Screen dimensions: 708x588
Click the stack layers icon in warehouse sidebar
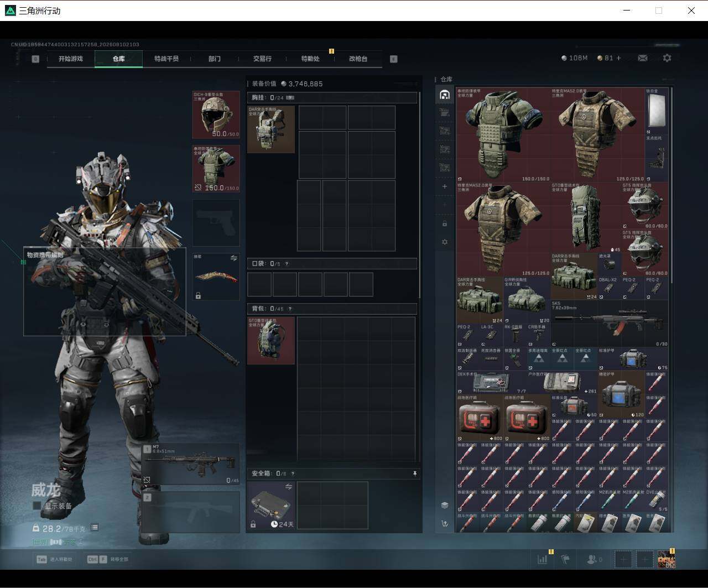click(x=445, y=505)
